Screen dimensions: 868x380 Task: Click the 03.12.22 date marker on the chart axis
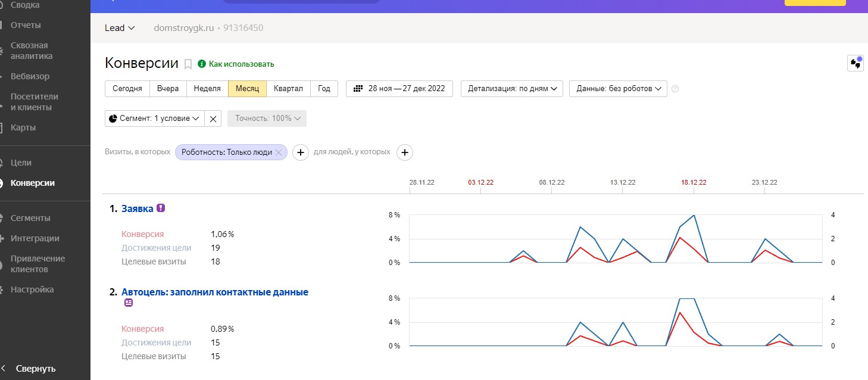[481, 182]
